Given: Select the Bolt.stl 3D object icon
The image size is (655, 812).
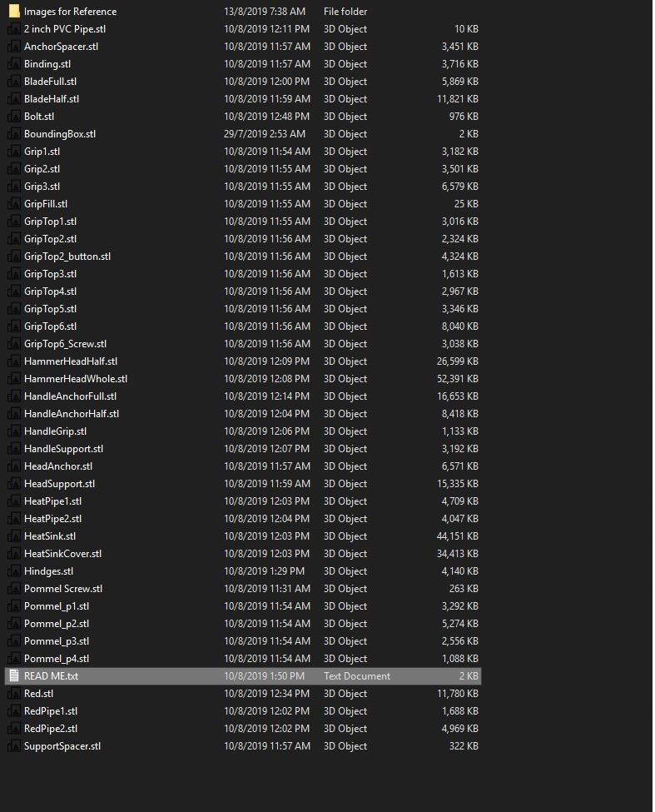Looking at the screenshot, I should click(x=13, y=117).
